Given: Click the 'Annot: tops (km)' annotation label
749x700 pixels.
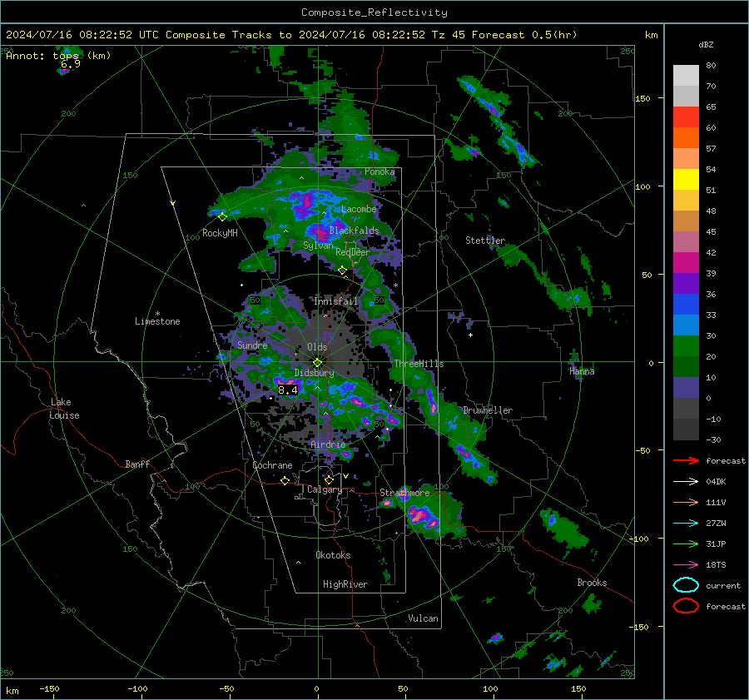Looking at the screenshot, I should coord(58,56).
